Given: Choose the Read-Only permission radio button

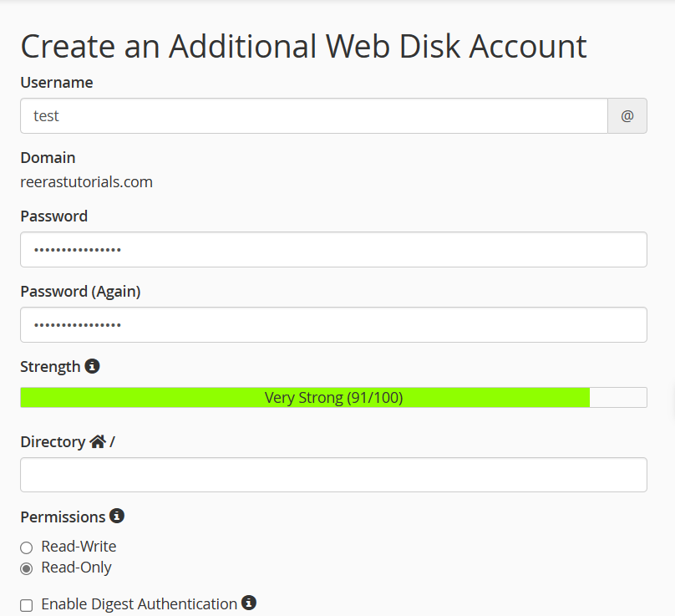Looking at the screenshot, I should 27,568.
